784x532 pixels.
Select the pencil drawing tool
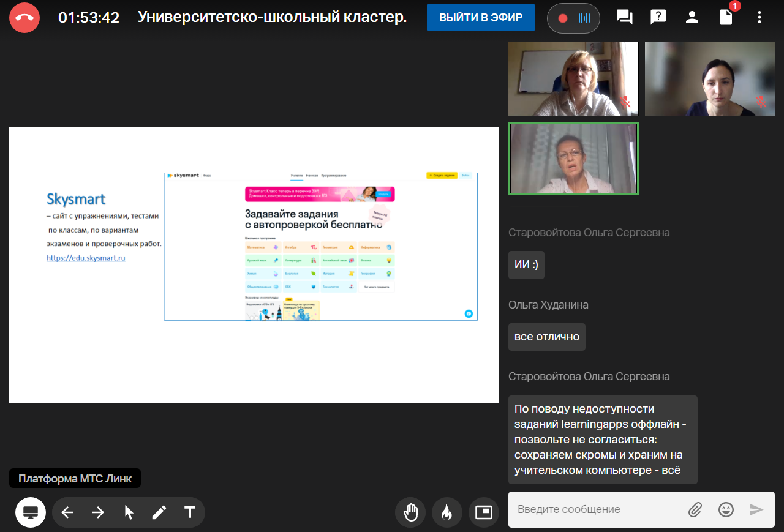coord(159,512)
